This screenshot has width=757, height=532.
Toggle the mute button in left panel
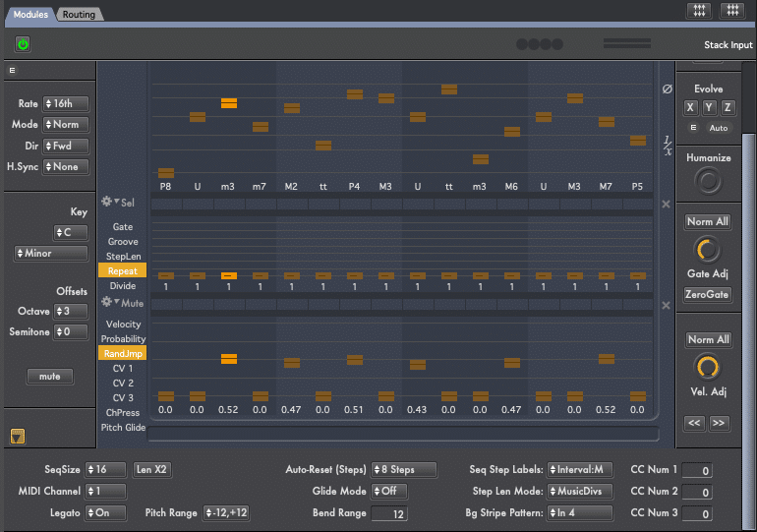click(50, 376)
